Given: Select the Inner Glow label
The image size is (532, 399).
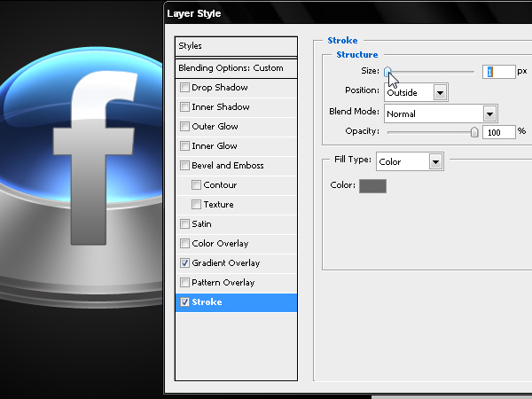Looking at the screenshot, I should click(x=215, y=146).
